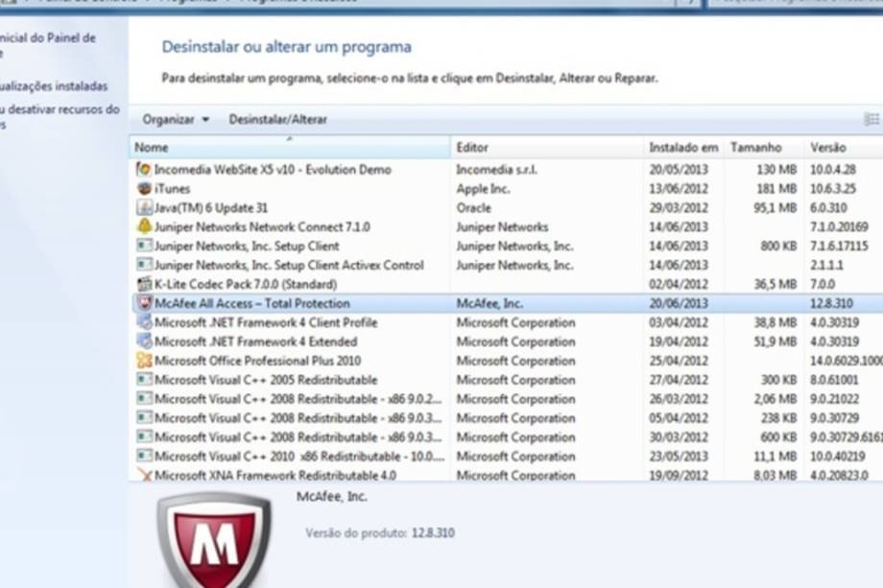The image size is (883, 588).
Task: Select Microsoft XNA Framework Redistributable 4.0
Action: click(507, 476)
